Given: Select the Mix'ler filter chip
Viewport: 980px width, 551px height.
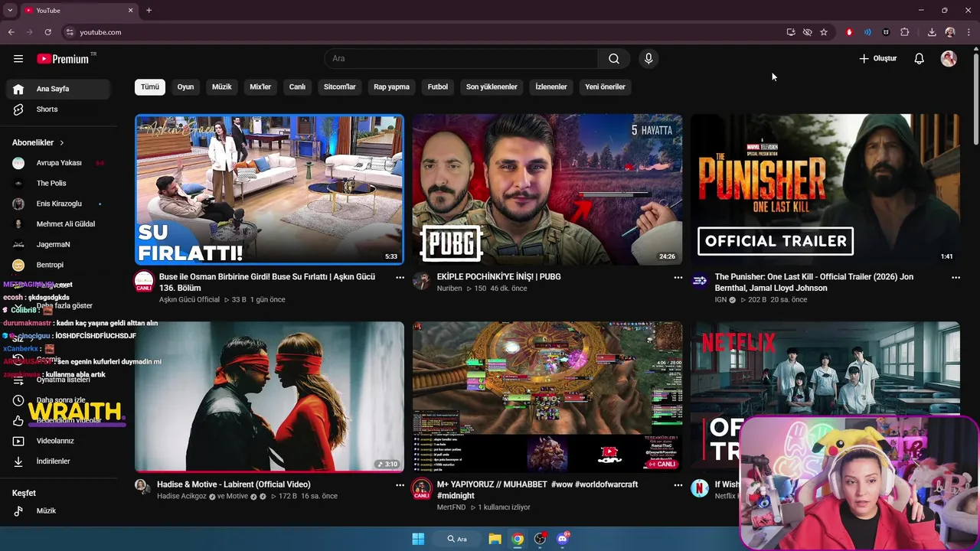Looking at the screenshot, I should tap(260, 87).
